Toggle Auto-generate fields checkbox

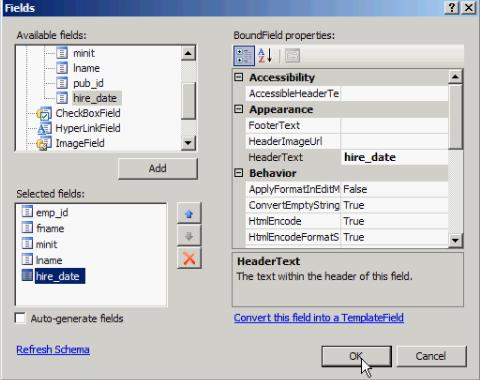(20, 318)
